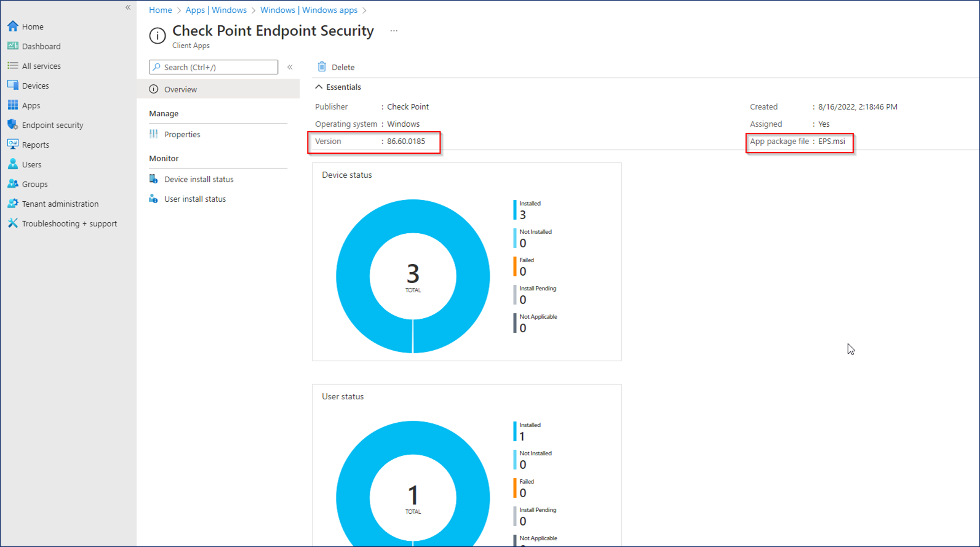980x547 pixels.
Task: Click the Properties bars icon
Action: pyautogui.click(x=154, y=134)
